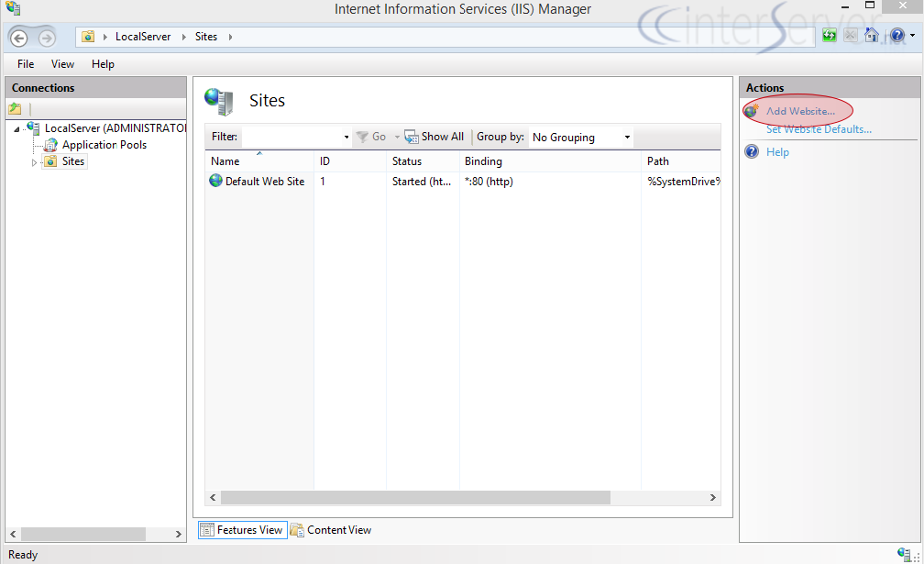
Task: Switch to Content View tab
Action: click(x=331, y=530)
